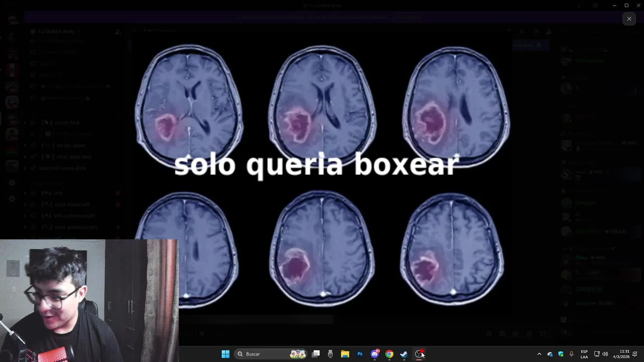
Task: Open Discord from the taskbar
Action: tap(375, 354)
